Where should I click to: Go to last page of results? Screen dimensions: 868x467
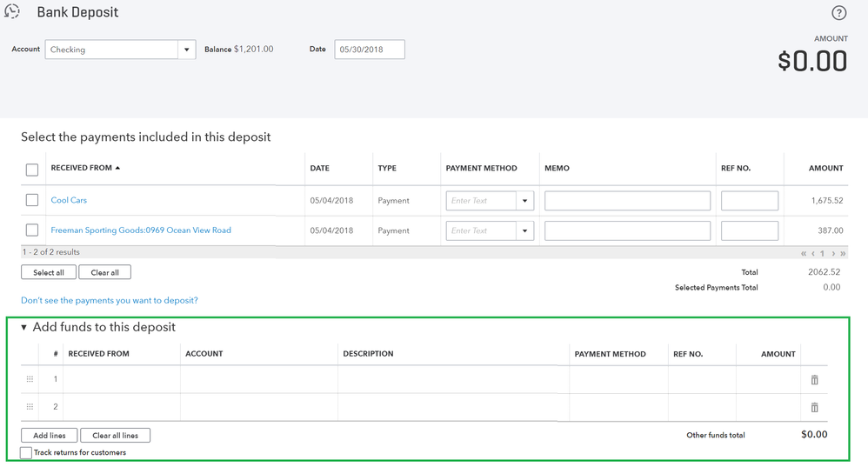(843, 253)
